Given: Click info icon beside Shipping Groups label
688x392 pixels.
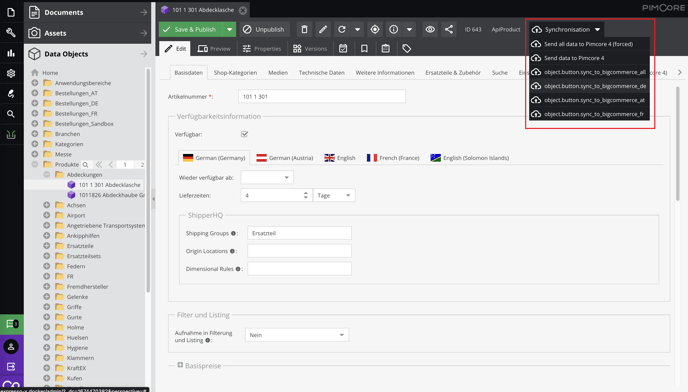Looking at the screenshot, I should 233,234.
